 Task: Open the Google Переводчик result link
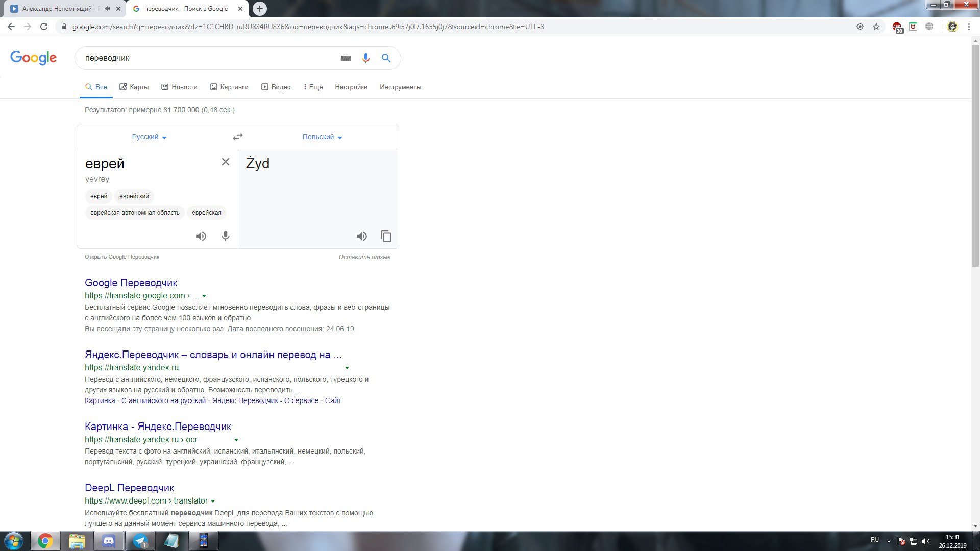(x=131, y=283)
